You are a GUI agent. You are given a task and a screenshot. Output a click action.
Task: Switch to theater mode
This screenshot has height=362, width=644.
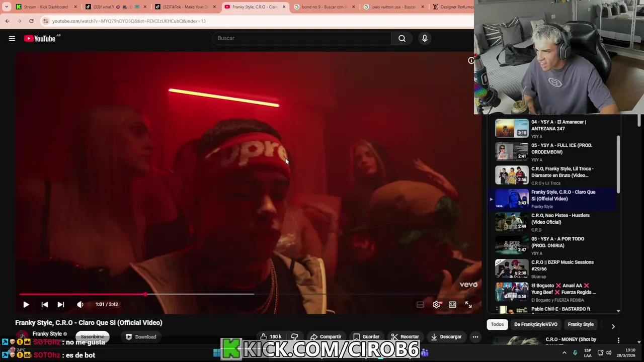(x=452, y=304)
